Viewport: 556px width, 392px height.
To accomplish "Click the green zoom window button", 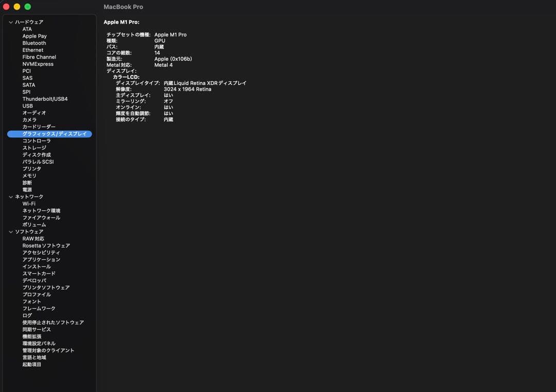I will 28,7.
